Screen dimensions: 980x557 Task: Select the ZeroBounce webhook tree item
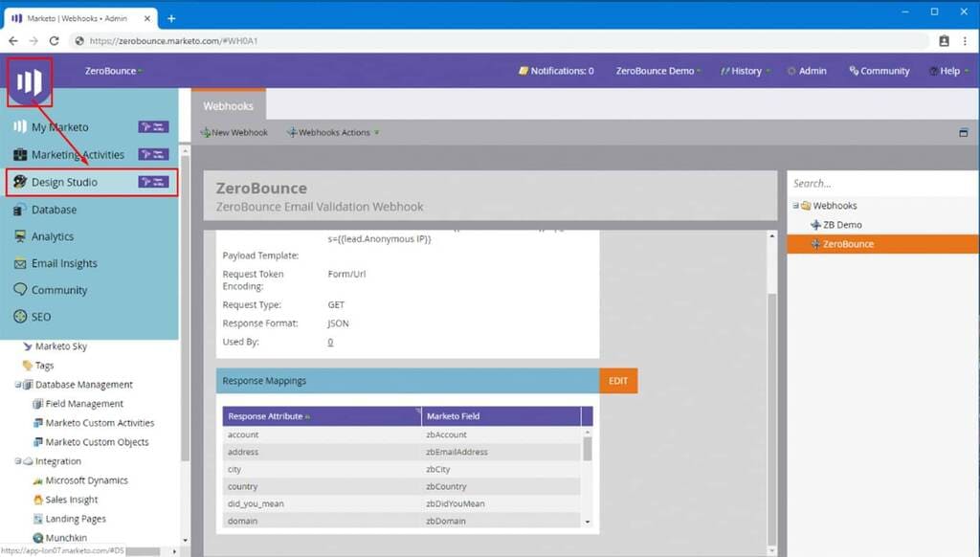pyautogui.click(x=881, y=244)
